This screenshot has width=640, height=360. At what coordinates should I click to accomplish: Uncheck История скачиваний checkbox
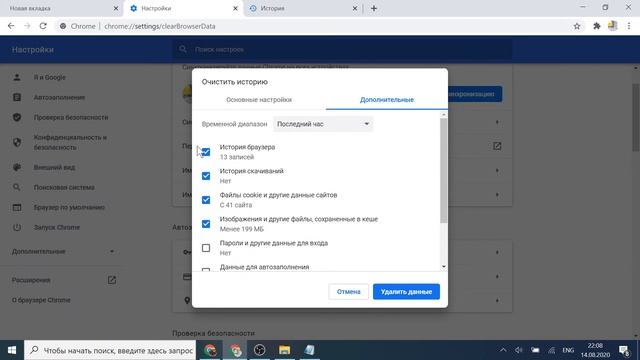(x=206, y=176)
